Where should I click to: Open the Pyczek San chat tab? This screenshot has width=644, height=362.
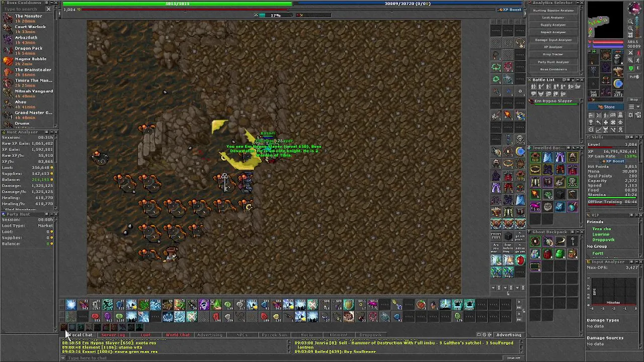point(274,335)
